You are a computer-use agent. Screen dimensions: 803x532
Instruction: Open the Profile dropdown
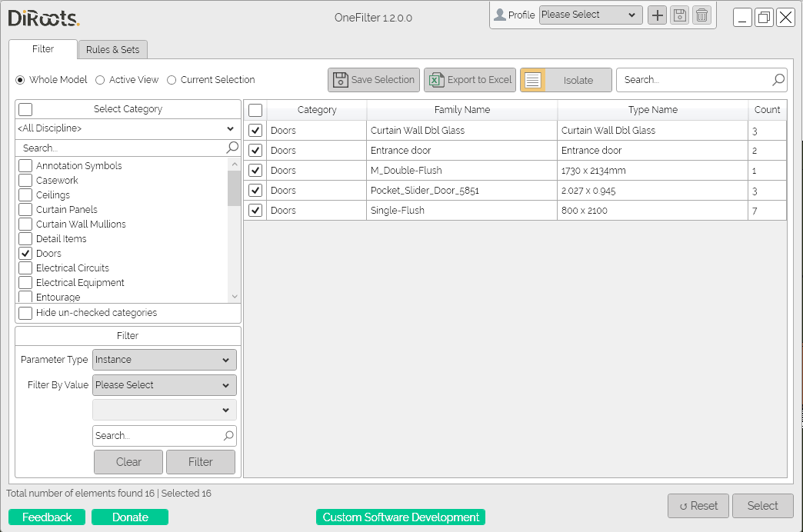click(591, 15)
